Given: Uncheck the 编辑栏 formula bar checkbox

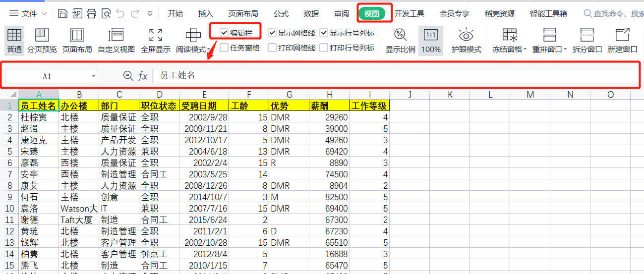Looking at the screenshot, I should pyautogui.click(x=224, y=33).
